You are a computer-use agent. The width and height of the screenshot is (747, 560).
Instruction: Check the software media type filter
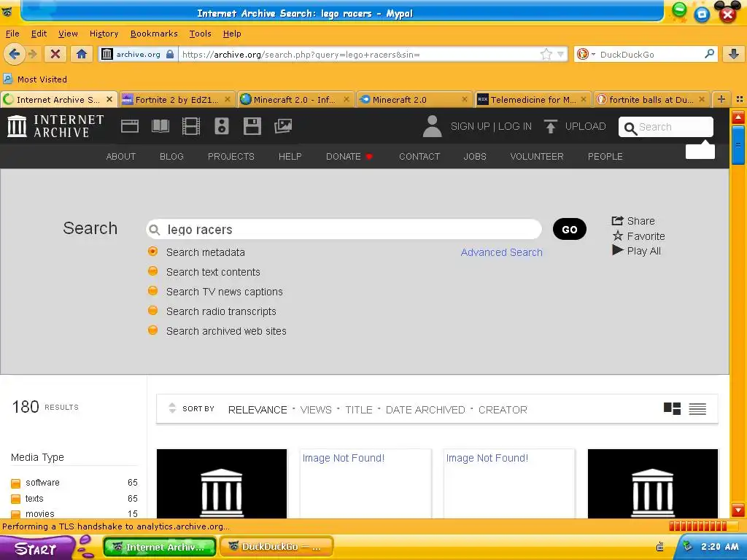pyautogui.click(x=16, y=483)
